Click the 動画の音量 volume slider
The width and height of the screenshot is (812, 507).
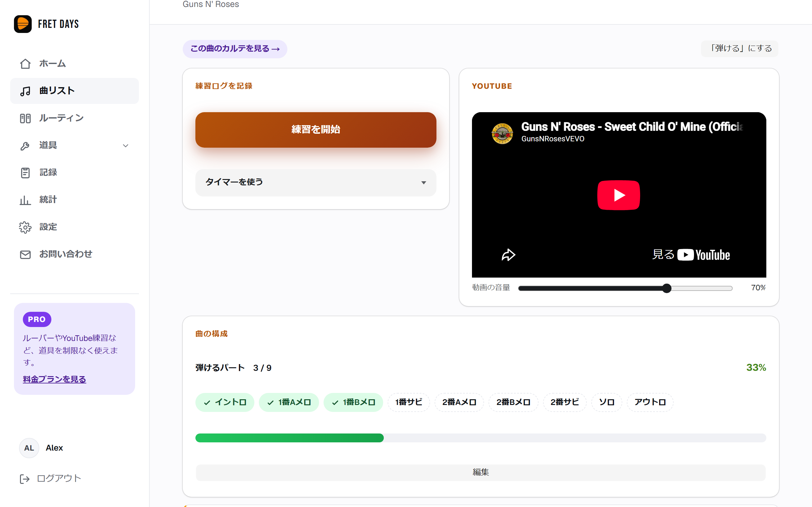click(625, 288)
